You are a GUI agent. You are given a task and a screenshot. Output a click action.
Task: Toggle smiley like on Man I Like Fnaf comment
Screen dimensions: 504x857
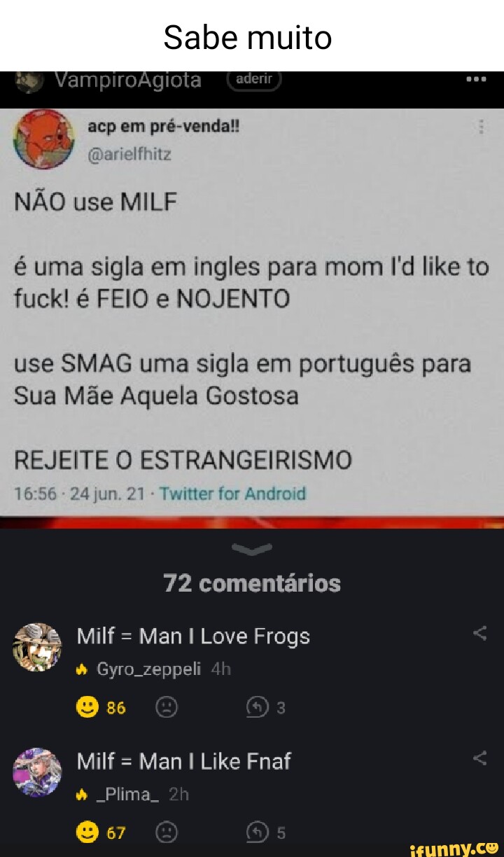pyautogui.click(x=87, y=832)
